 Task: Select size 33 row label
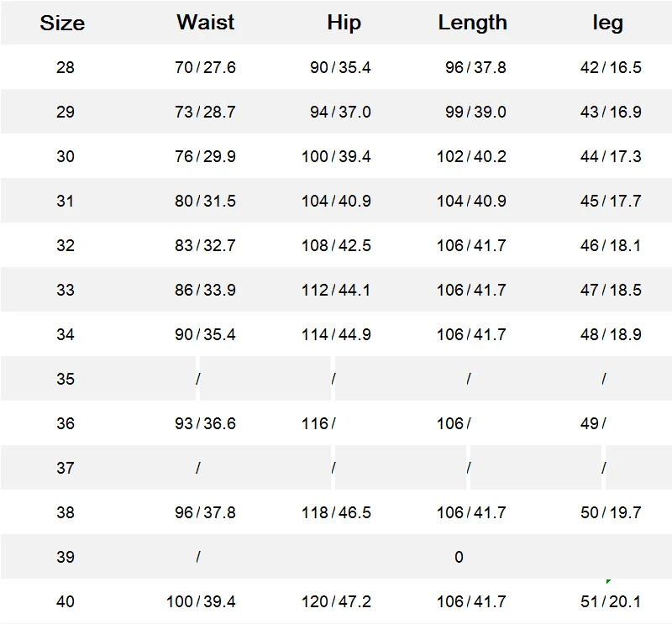point(66,290)
